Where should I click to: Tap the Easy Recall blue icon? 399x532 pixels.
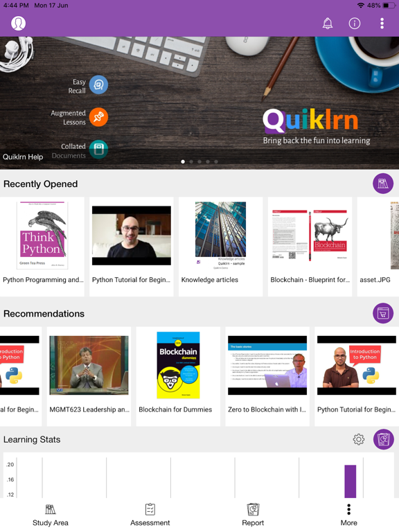(99, 85)
